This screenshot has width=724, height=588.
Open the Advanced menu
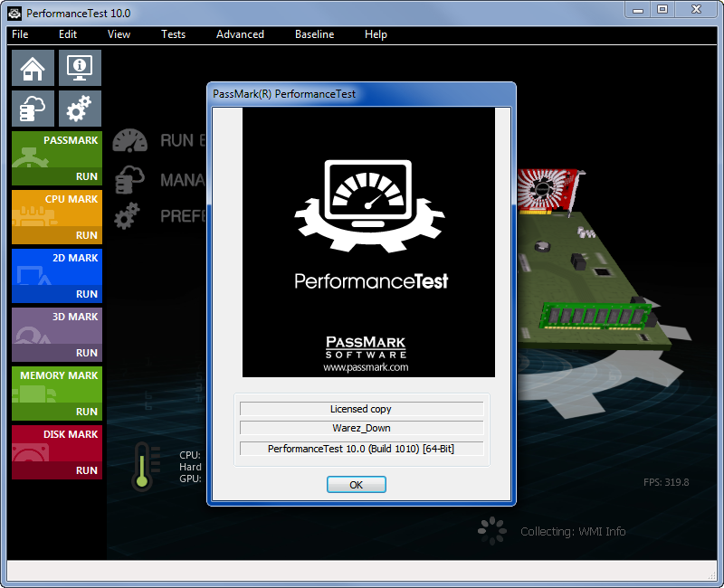pos(240,34)
